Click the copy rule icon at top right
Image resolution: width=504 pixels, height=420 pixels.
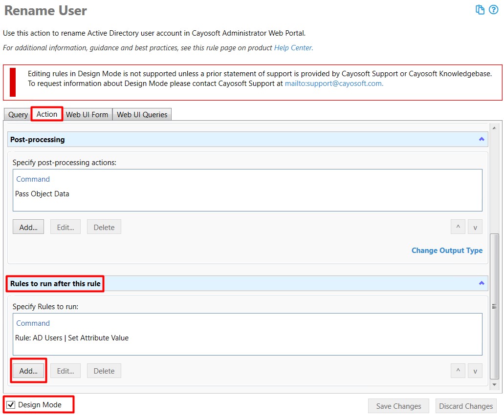(480, 10)
